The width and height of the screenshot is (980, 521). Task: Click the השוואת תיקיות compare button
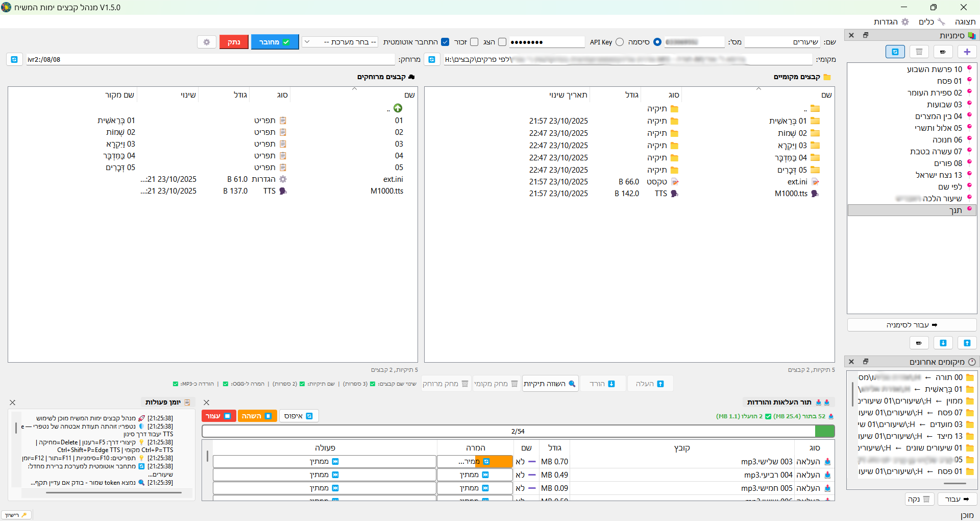click(x=550, y=384)
